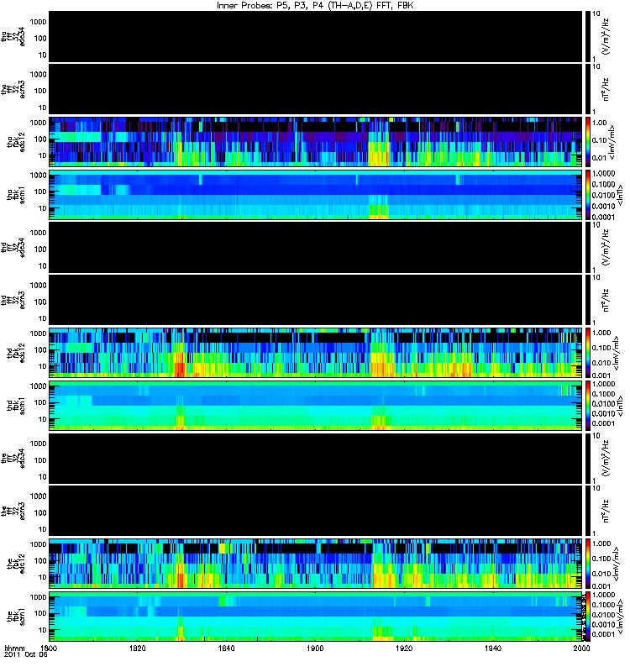Click the "tha fbk edc12" y-axis label
Image resolution: width=630 pixels, height=672 pixels.
[17, 142]
